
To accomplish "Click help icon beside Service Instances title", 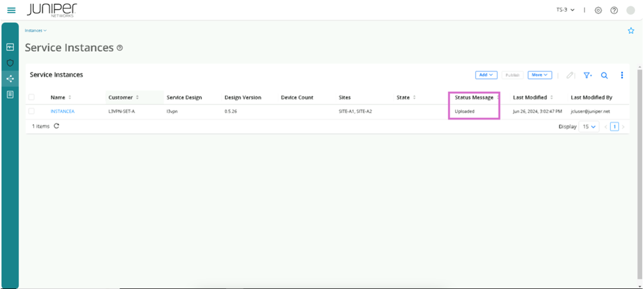I will coord(119,48).
